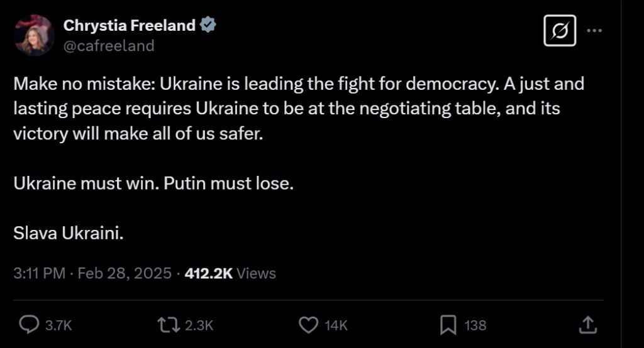The image size is (644, 348).
Task: Click the 14K likes count
Action: (336, 325)
